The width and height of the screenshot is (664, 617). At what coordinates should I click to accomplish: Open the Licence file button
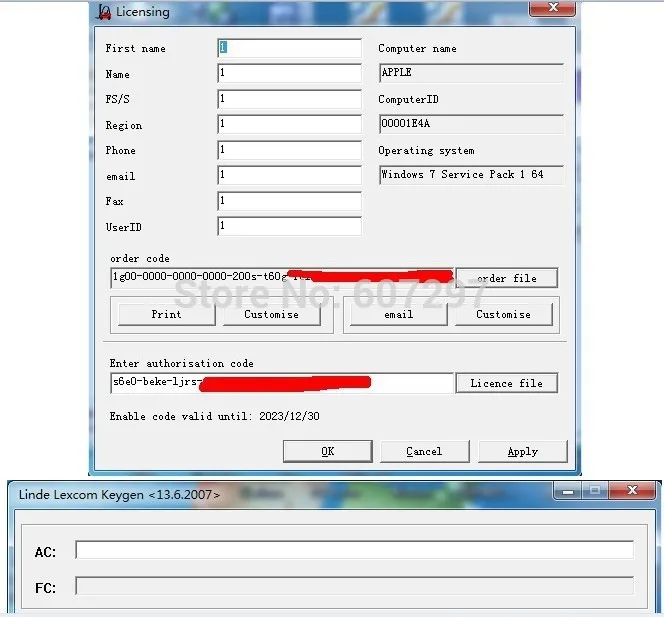click(x=507, y=383)
